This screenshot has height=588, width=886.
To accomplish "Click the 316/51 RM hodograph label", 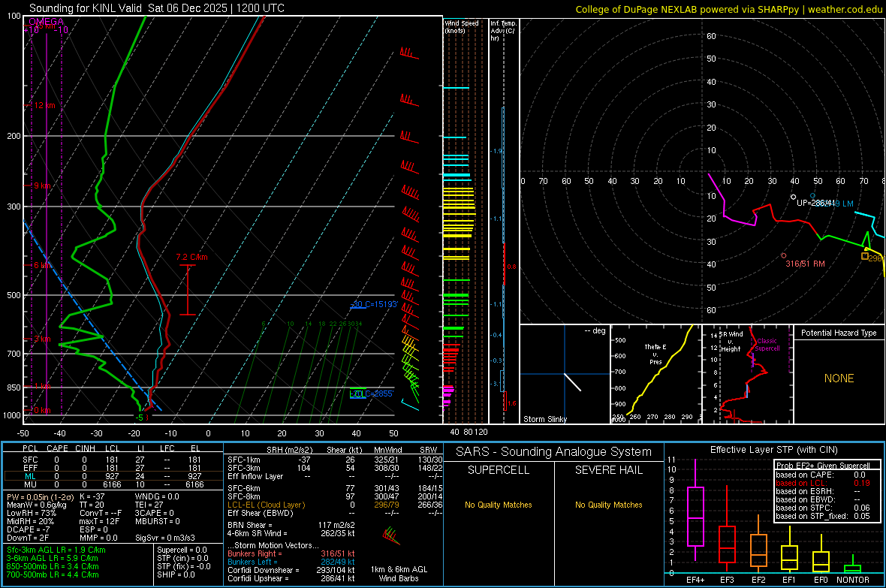I will 805,264.
